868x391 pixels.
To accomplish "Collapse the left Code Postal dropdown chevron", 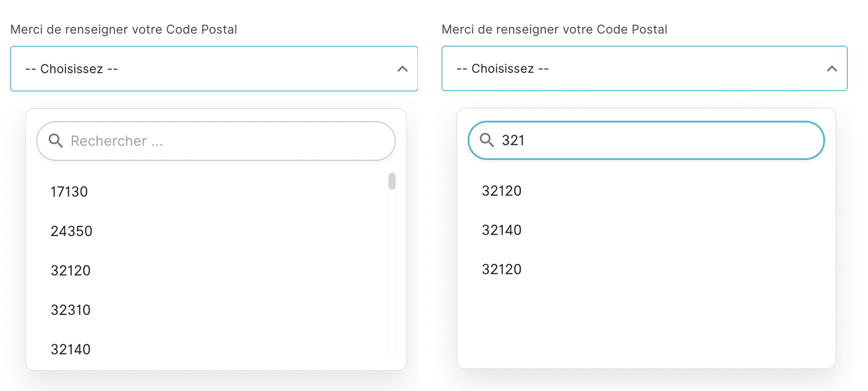I will [x=403, y=69].
